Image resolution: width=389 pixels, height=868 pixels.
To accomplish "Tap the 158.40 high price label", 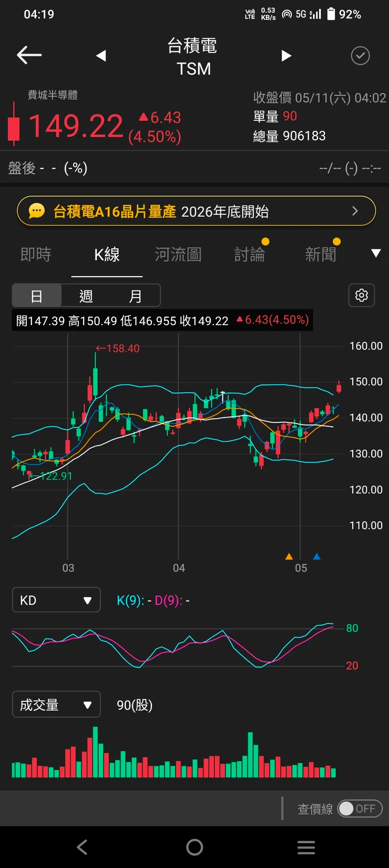I will [118, 348].
